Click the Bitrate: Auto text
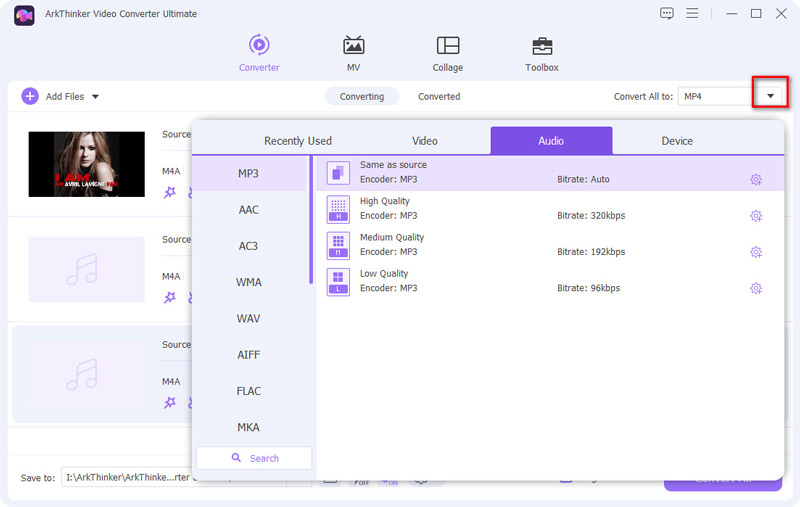 [x=583, y=179]
